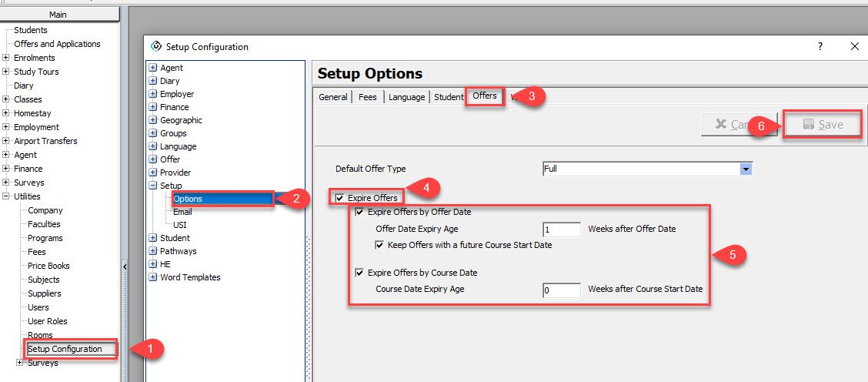Expand the Finance node in configuration tree
The image size is (868, 382).
[x=153, y=107]
